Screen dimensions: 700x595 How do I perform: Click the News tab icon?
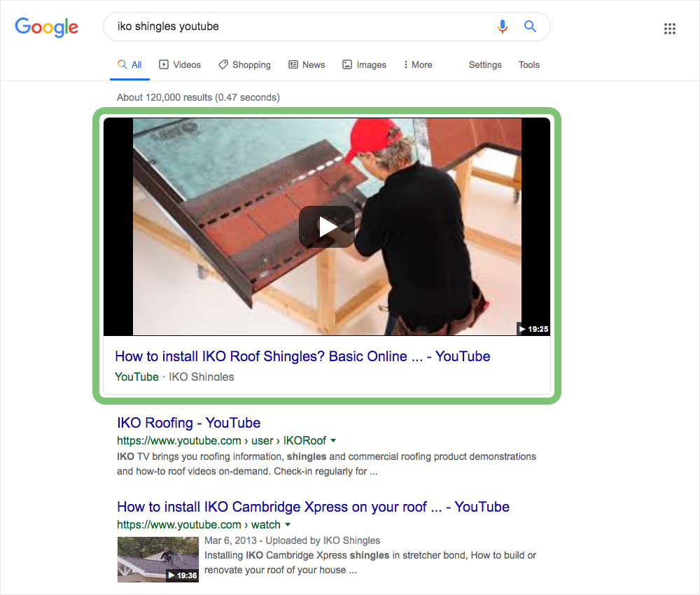point(292,64)
